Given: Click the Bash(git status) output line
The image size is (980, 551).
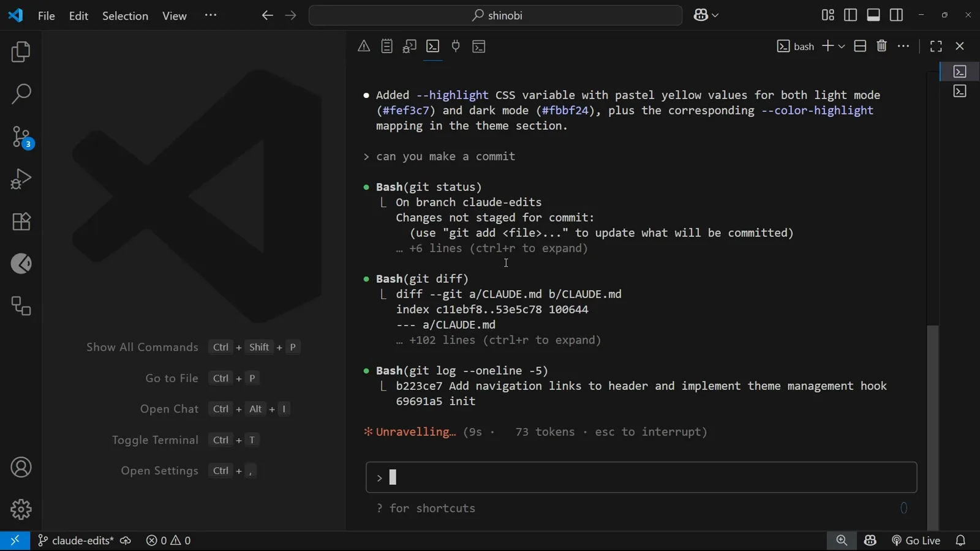Looking at the screenshot, I should [429, 187].
